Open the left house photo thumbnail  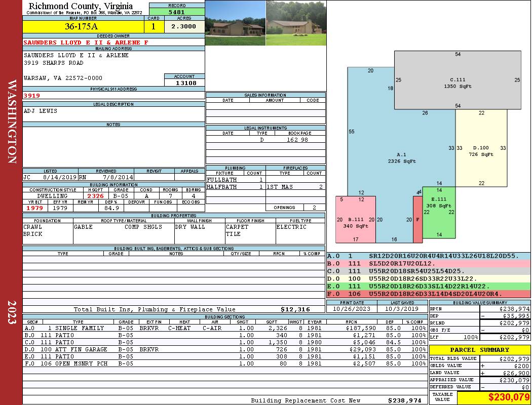click(235, 23)
